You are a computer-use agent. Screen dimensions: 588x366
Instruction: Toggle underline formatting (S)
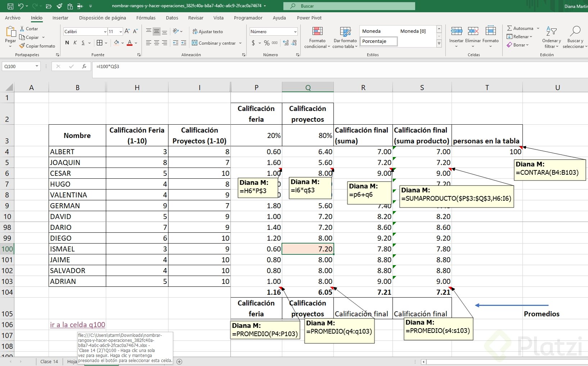click(83, 43)
